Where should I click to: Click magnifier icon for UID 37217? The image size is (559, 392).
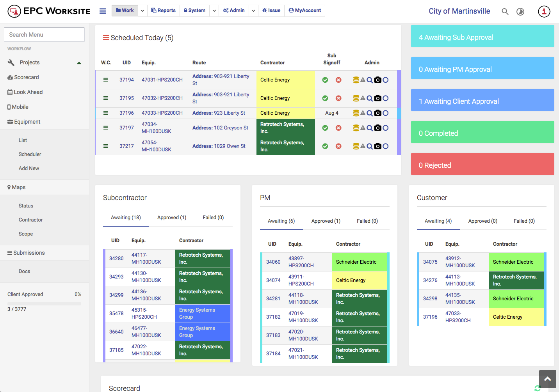pos(370,146)
